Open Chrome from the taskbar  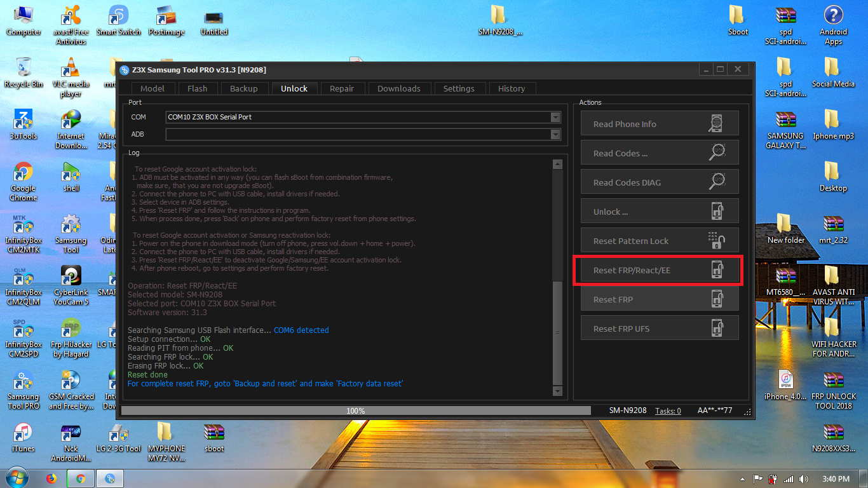pos(81,478)
